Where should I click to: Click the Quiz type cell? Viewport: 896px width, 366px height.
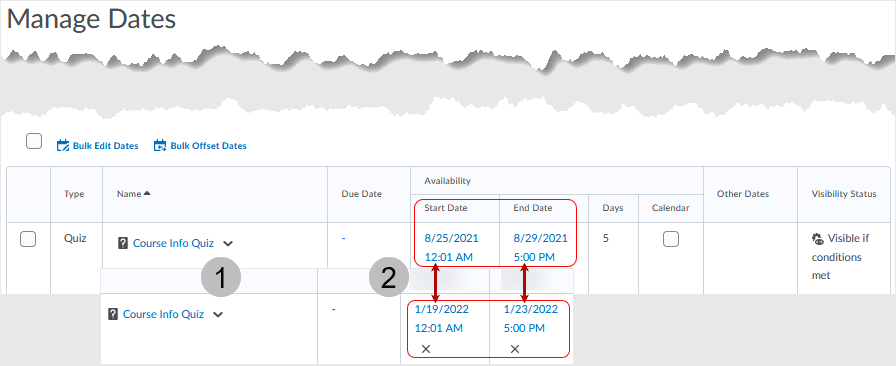(75, 238)
